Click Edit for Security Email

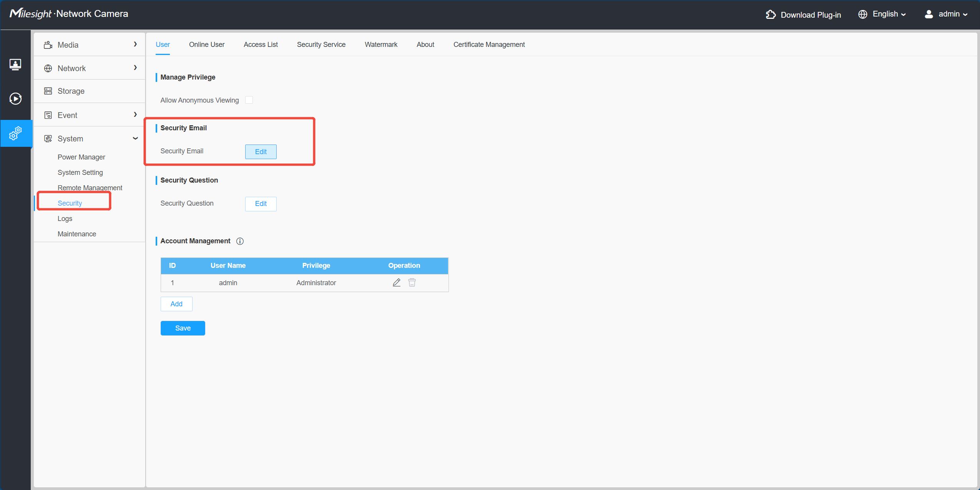(x=261, y=152)
